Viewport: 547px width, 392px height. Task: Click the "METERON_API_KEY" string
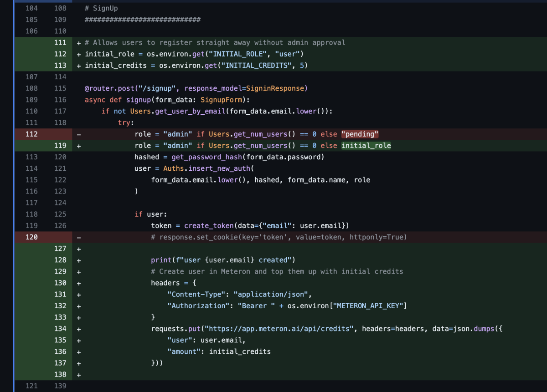click(368, 306)
